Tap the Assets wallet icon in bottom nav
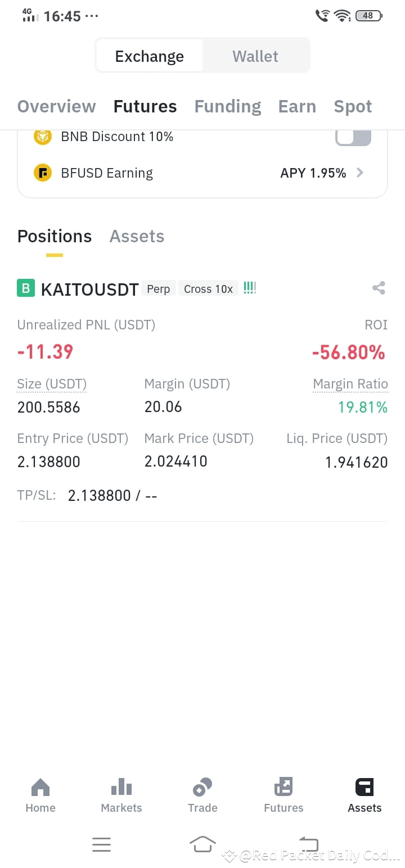Viewport: 405px width, 868px height. [364, 786]
